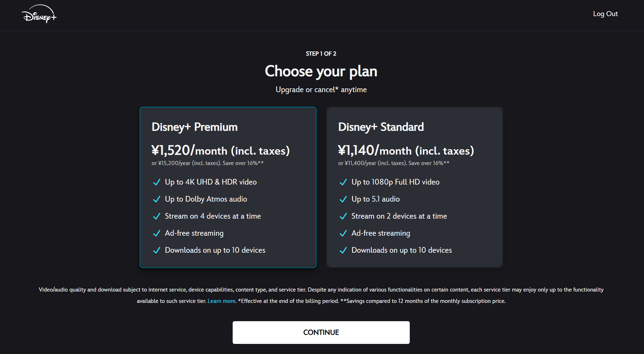The width and height of the screenshot is (644, 354).
Task: Select the Disney+ Premium plan card
Action: (228, 187)
